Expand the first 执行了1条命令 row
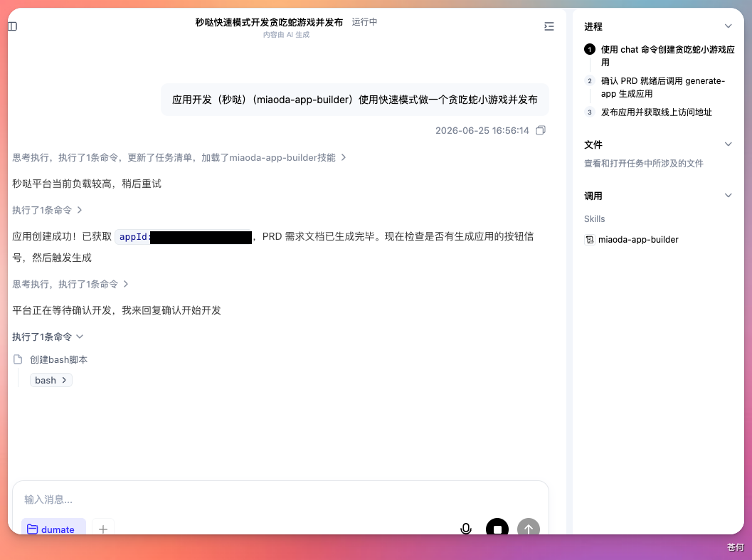 (x=47, y=210)
